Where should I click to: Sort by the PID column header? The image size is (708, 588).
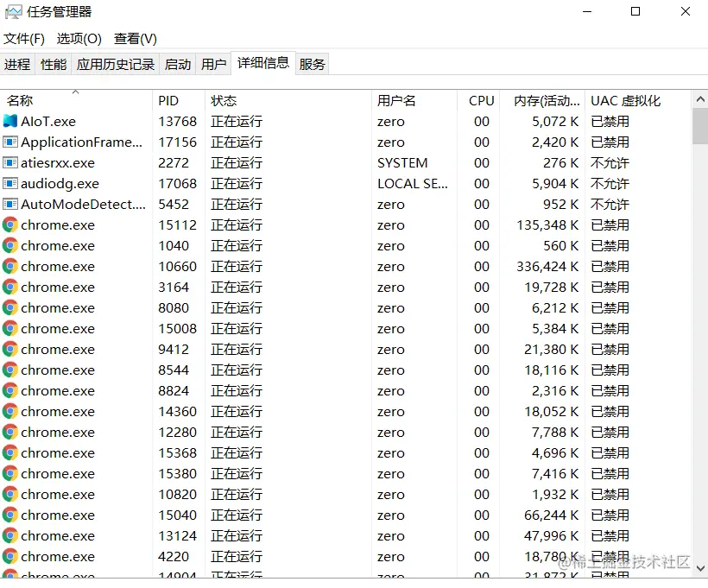179,100
